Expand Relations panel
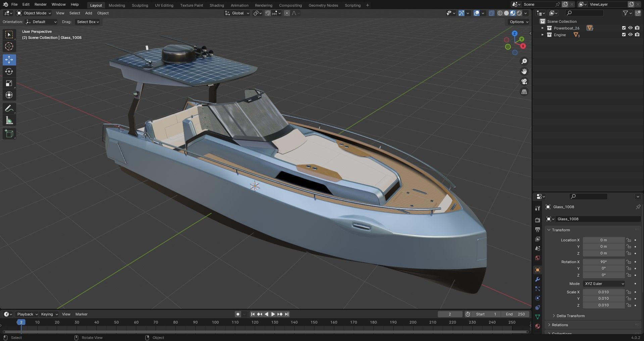Viewport: 644px width, 341px height. (x=560, y=325)
